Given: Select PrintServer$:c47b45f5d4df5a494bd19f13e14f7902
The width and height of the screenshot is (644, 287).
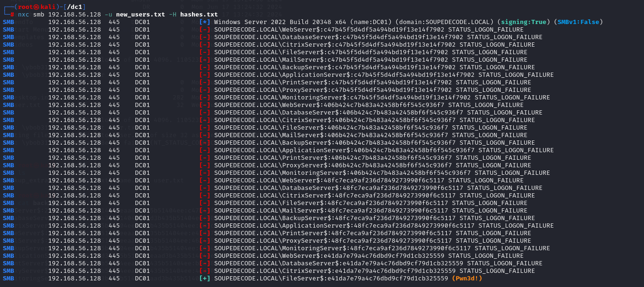Looking at the screenshot, I should [x=367, y=82].
